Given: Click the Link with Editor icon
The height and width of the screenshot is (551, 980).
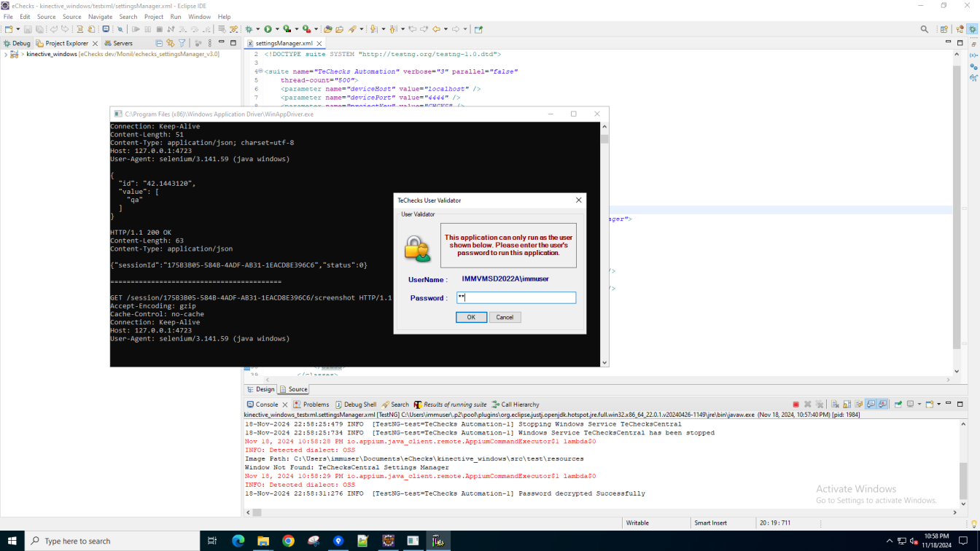Looking at the screenshot, I should (171, 43).
